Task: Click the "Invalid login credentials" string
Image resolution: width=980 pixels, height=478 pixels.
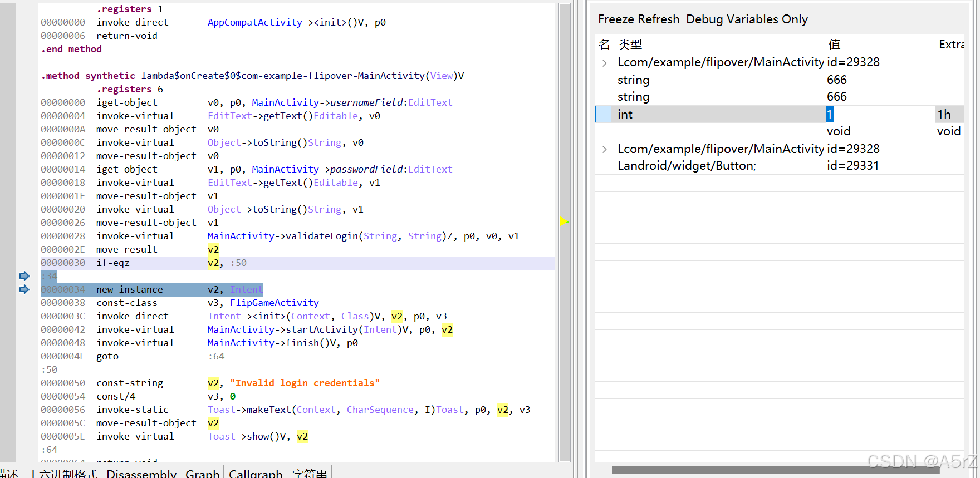Action: (305, 383)
